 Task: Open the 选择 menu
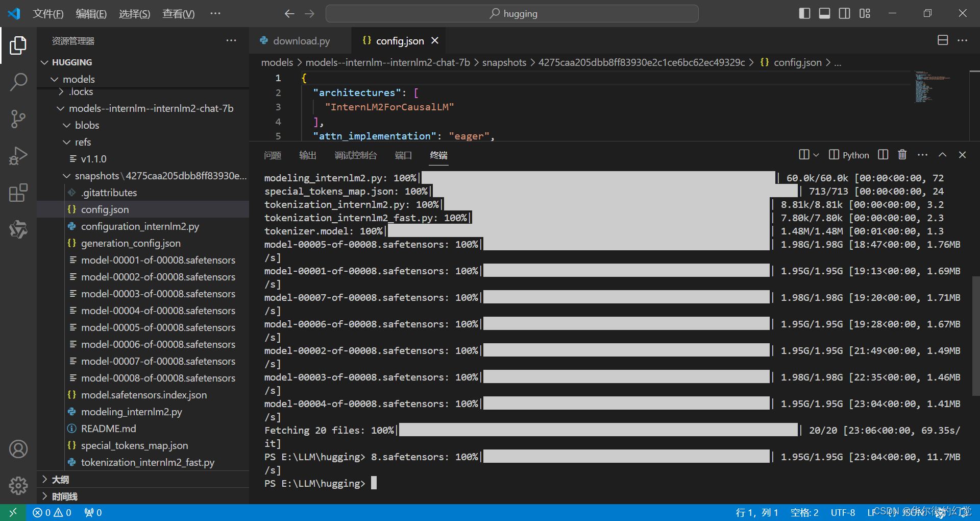click(135, 14)
